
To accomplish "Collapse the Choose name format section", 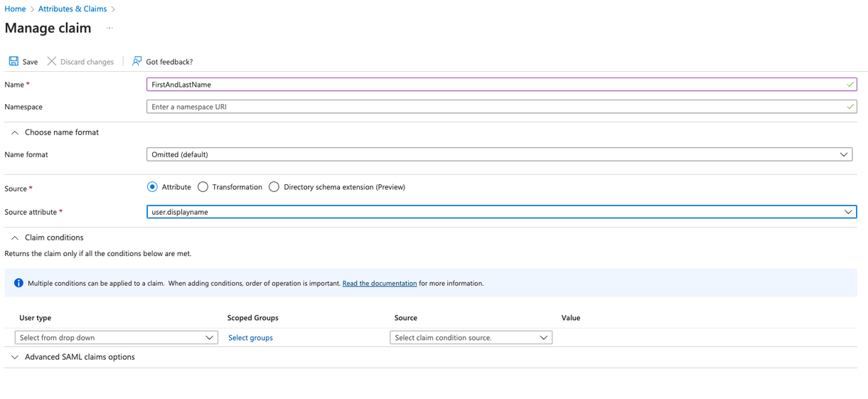I will [15, 132].
